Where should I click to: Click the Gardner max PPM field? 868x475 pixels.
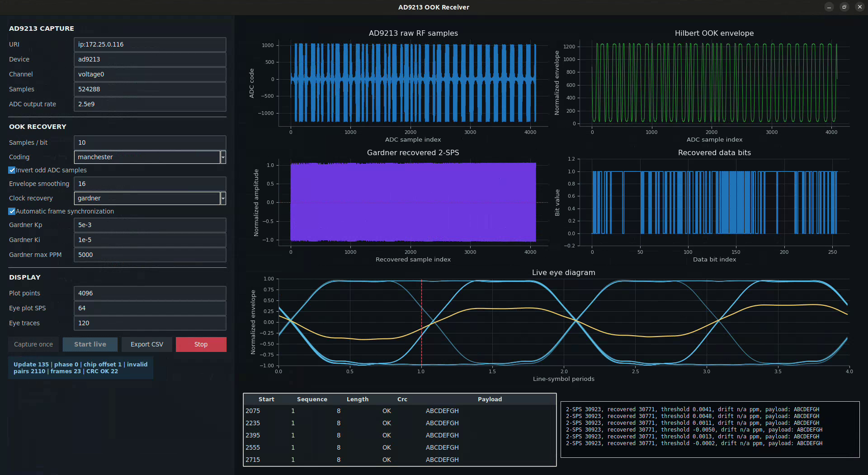(x=150, y=255)
